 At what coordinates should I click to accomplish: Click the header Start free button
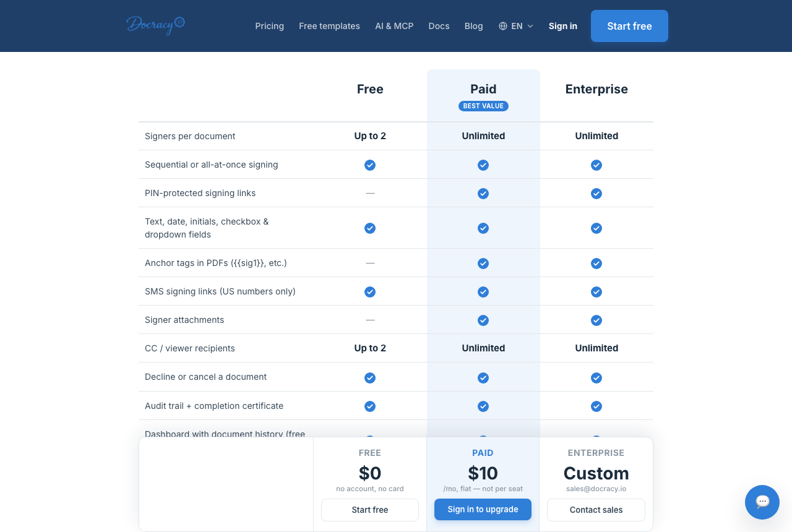click(629, 26)
